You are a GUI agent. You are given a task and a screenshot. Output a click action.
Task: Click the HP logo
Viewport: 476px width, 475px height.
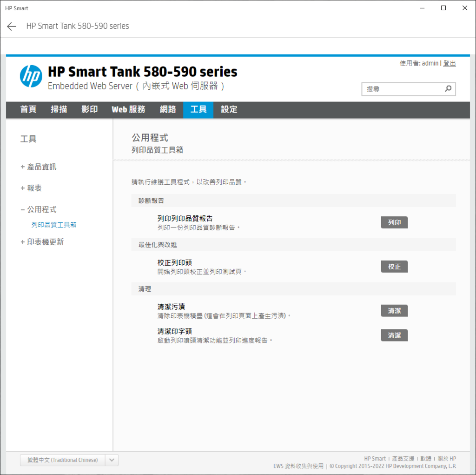tap(31, 76)
